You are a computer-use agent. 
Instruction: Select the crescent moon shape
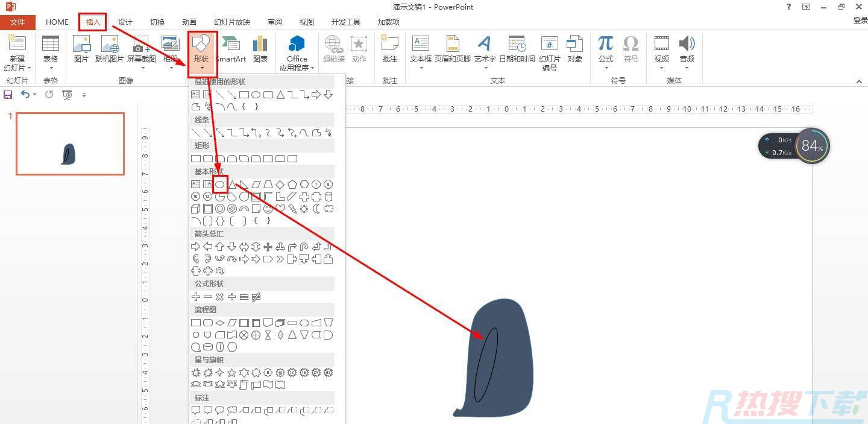tap(316, 209)
